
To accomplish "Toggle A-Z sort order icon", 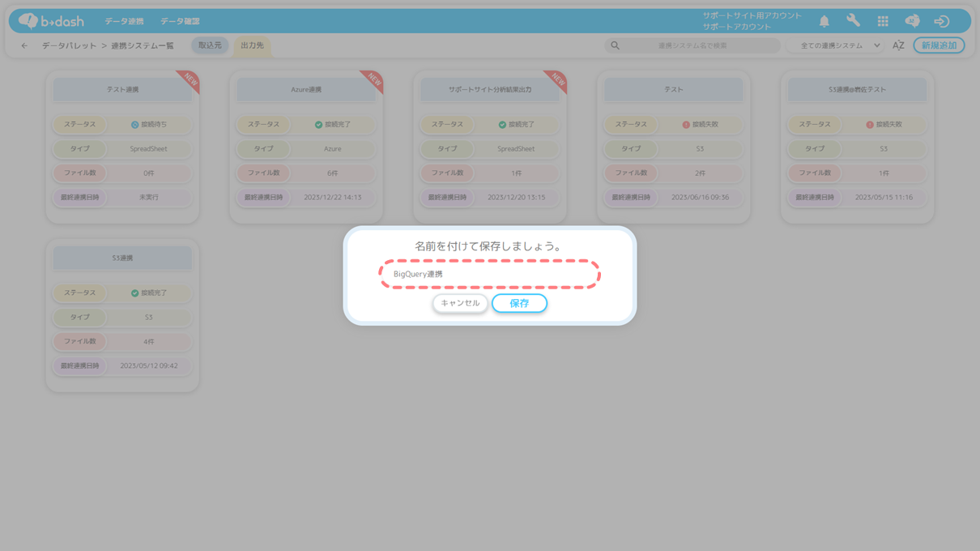I will click(x=898, y=45).
